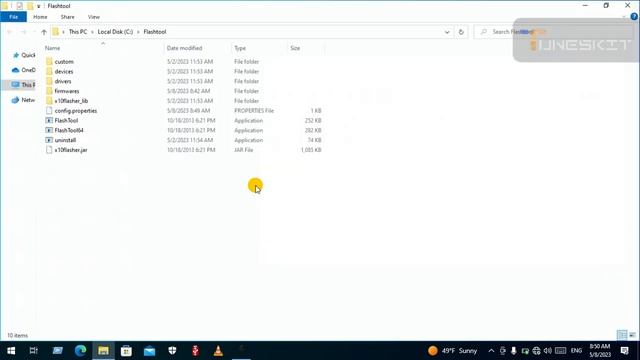
Task: Click Local Disk (C:) in breadcrumb
Action: pyautogui.click(x=115, y=32)
